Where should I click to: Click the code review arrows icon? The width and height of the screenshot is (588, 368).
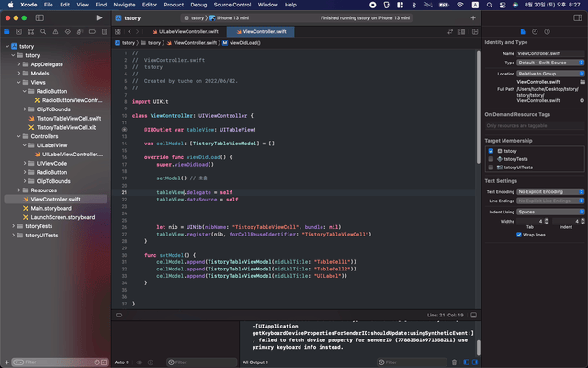pos(450,32)
